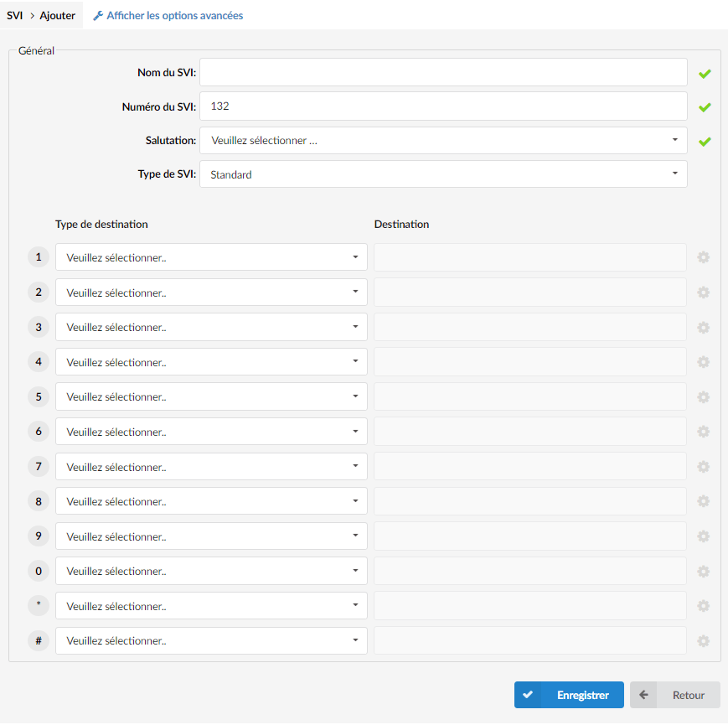
Task: Click green checkmark beside Numéro du SVI
Action: coord(705,107)
